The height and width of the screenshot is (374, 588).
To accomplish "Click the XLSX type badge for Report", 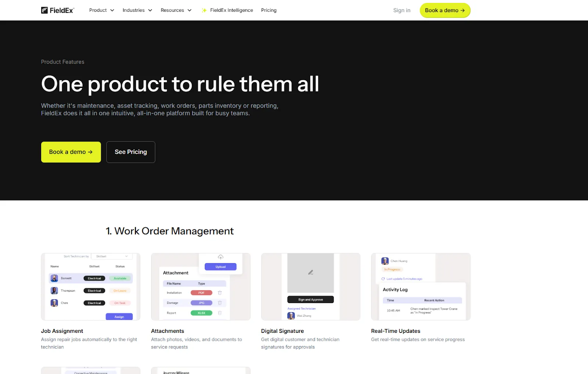I will tap(201, 313).
